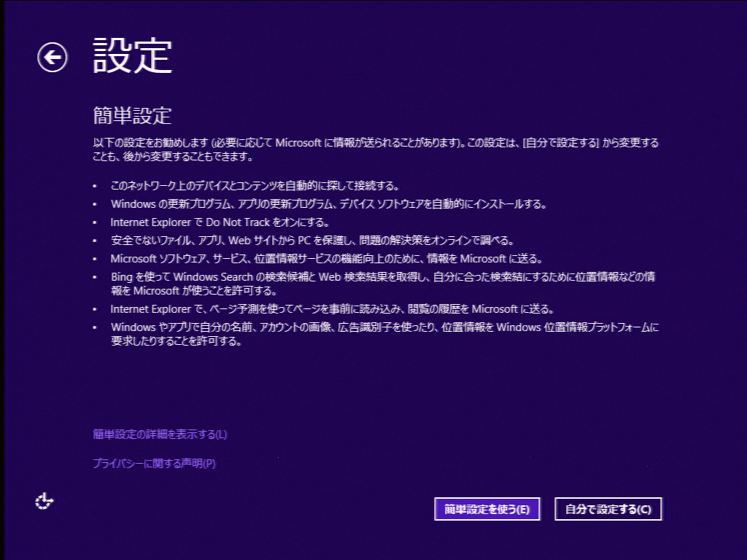
Task: Click the bullet starting Microsoft ソフトウェア、サービス
Action: [x=327, y=259]
